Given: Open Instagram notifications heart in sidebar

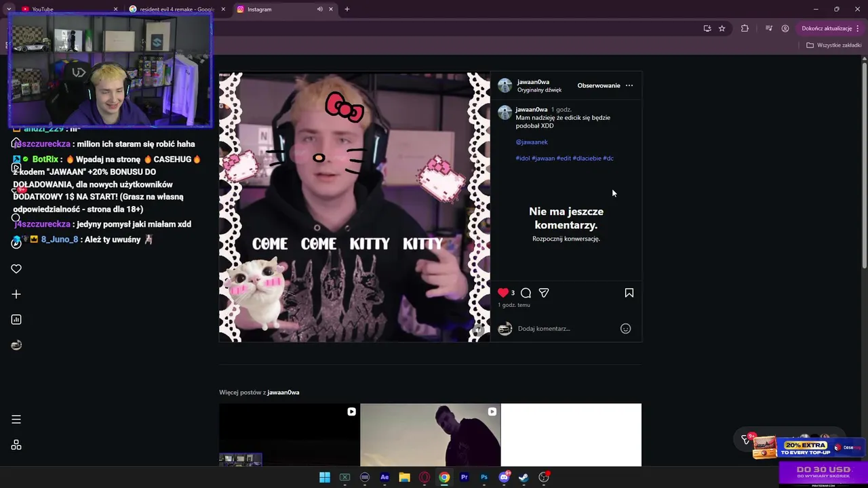Looking at the screenshot, I should [16, 269].
